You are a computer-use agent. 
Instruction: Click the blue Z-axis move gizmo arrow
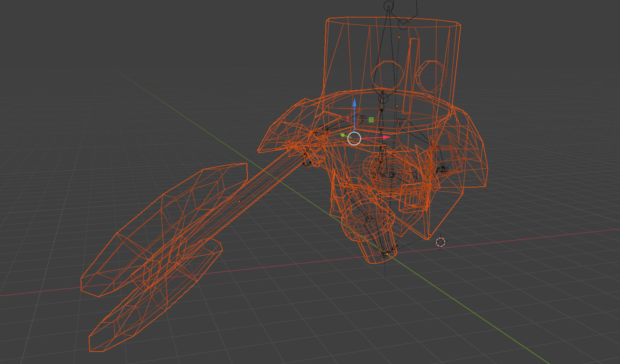tap(355, 103)
